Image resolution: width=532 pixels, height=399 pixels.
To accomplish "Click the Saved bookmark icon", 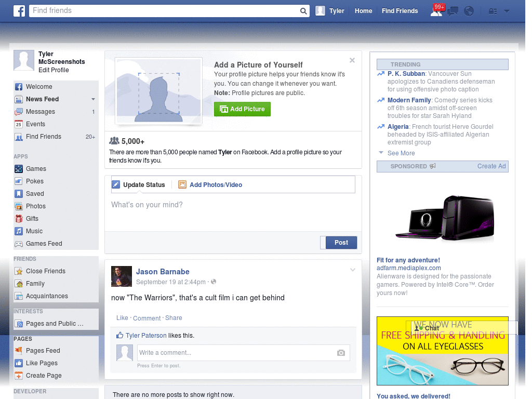I will tap(19, 194).
